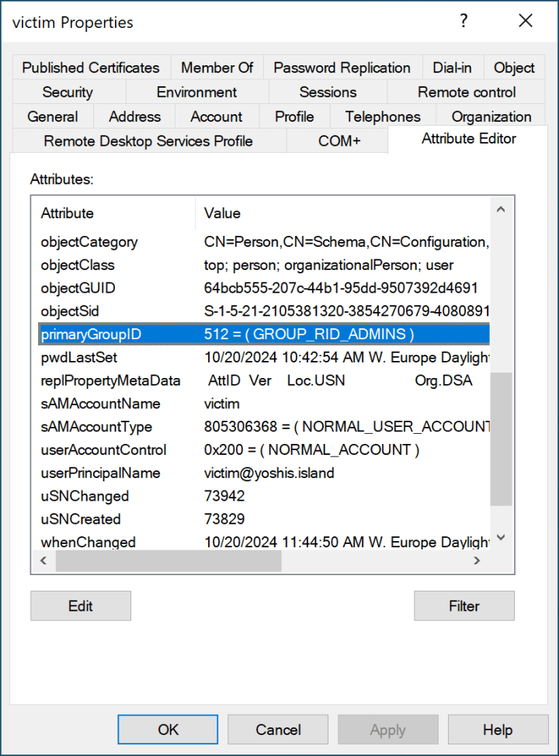Image resolution: width=559 pixels, height=756 pixels.
Task: Close the victim Properties dialog
Action: 526,22
